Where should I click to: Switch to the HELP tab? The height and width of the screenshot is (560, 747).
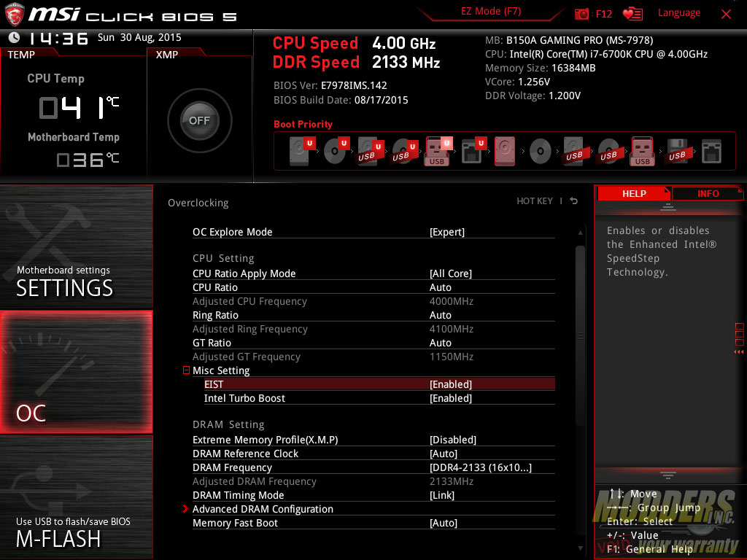(634, 193)
